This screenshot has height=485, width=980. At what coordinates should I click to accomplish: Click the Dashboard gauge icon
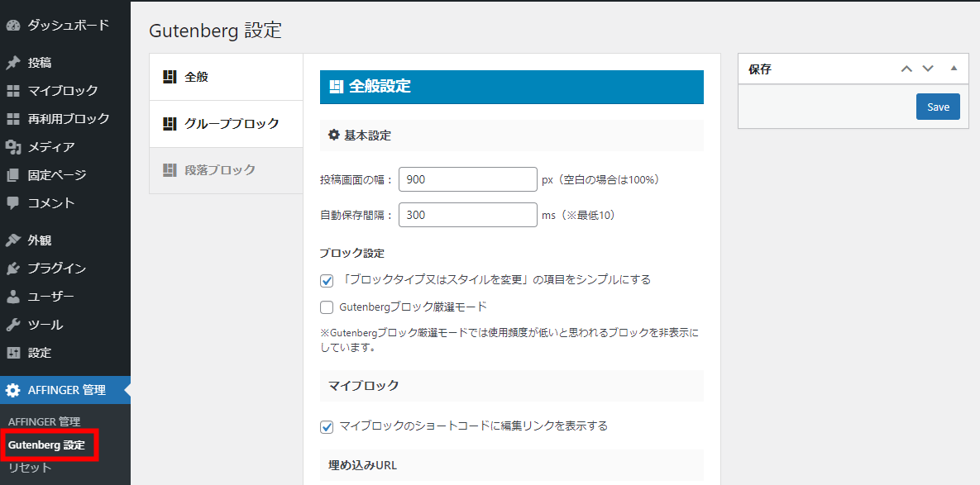[13, 26]
